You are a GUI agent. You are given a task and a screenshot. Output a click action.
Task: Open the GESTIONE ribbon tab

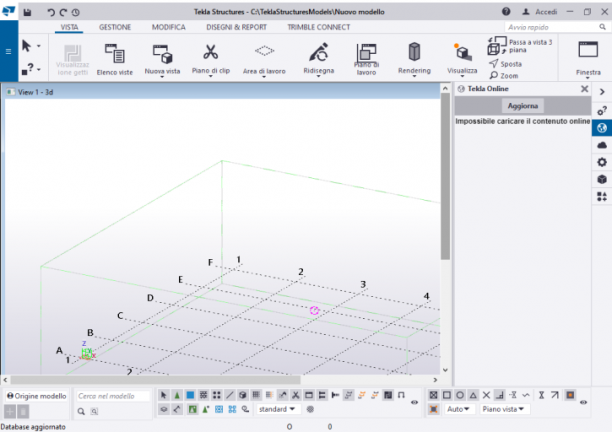coord(115,27)
